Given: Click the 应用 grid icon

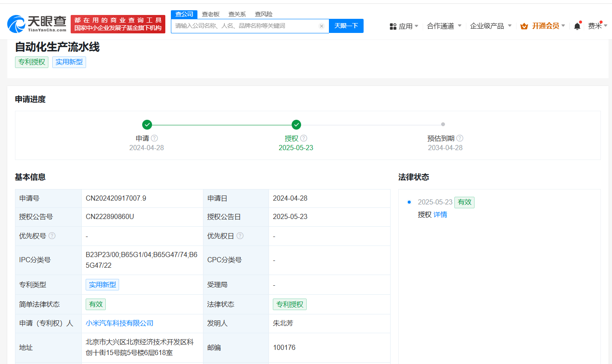Looking at the screenshot, I should point(393,27).
